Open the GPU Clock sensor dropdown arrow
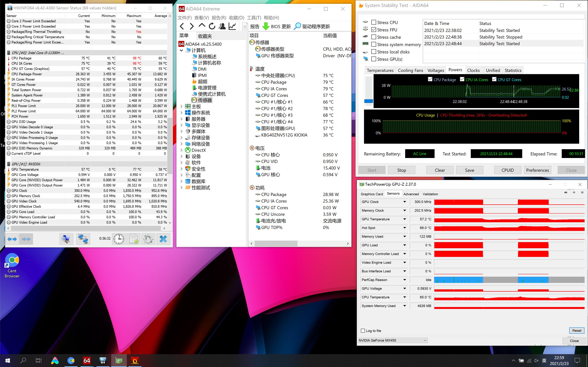The height and width of the screenshot is (367, 588). (x=405, y=202)
